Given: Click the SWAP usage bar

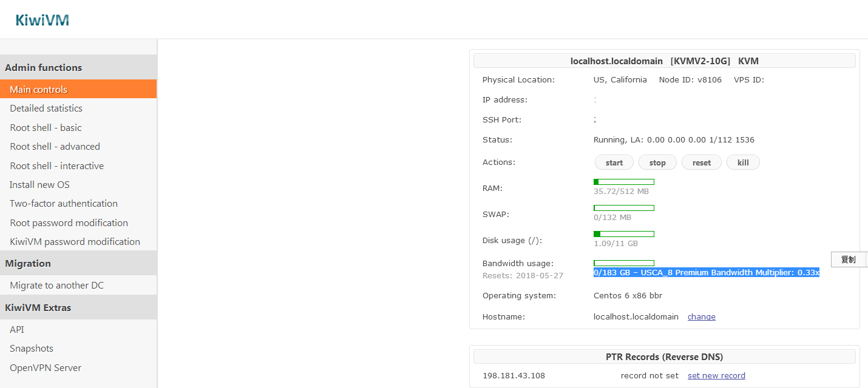Looking at the screenshot, I should coord(624,208).
